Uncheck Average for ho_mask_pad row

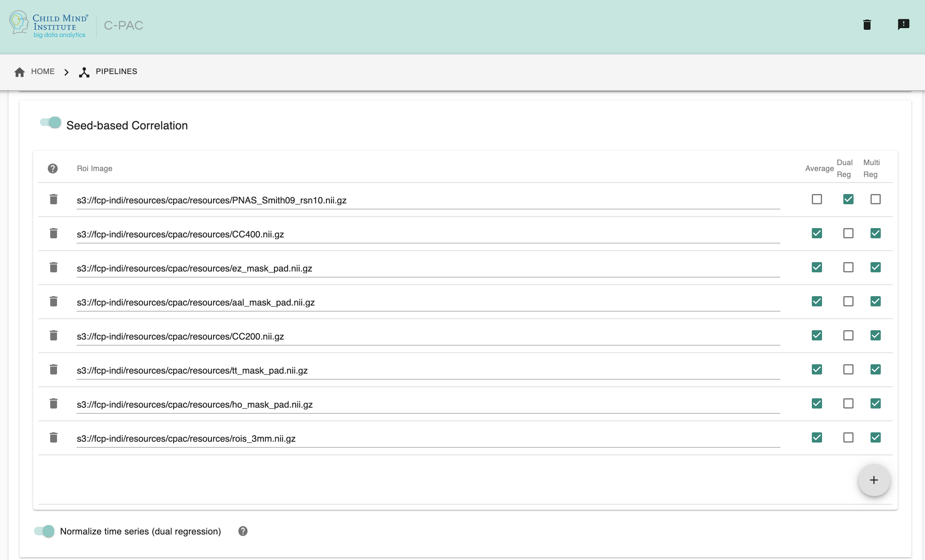point(817,403)
